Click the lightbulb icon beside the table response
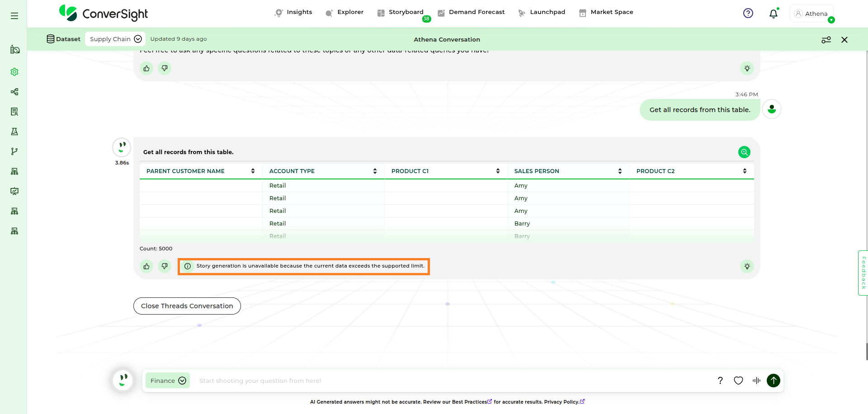Screen dimensions: 868x414 (747, 266)
